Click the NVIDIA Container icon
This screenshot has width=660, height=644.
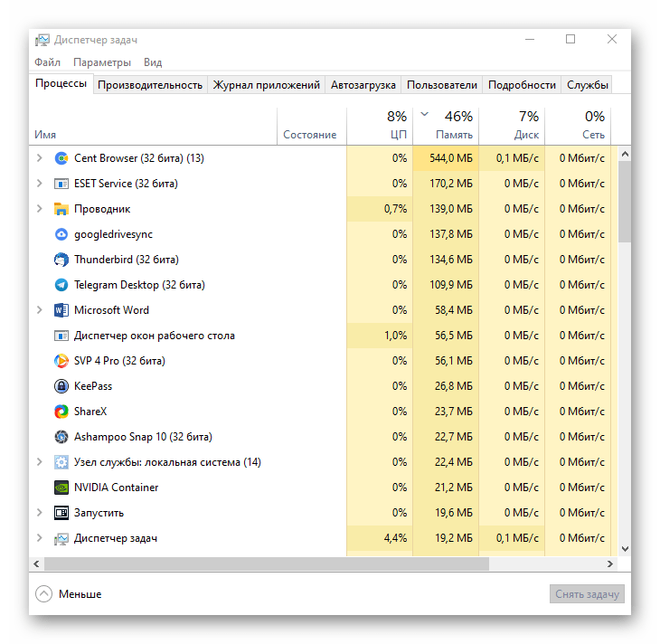[x=61, y=488]
